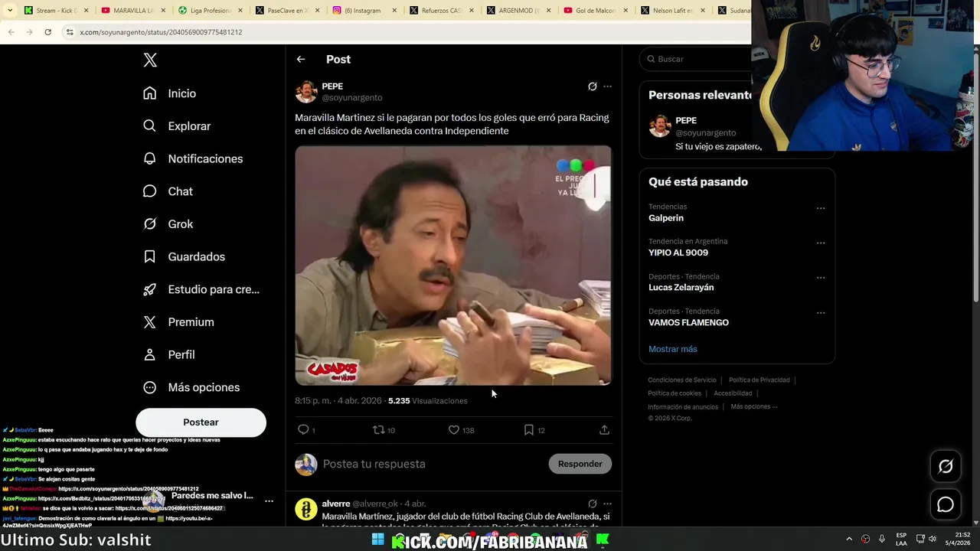
Task: Open Perfil in the sidebar
Action: click(x=170, y=354)
